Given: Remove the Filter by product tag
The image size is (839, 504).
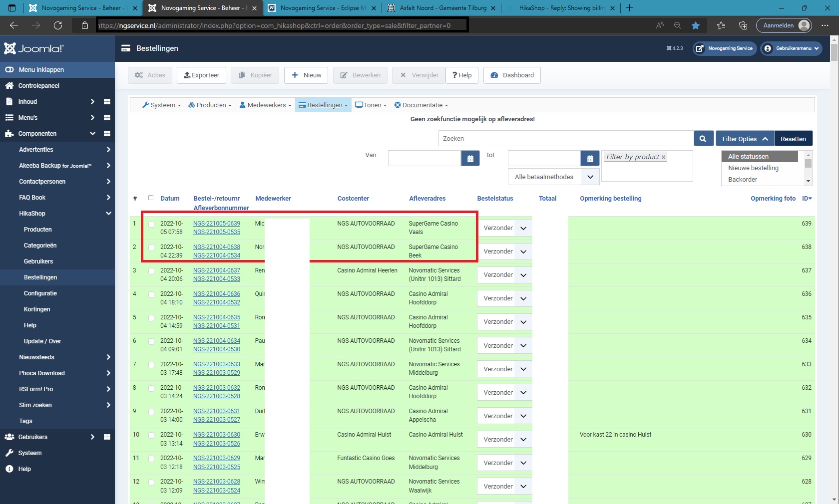Looking at the screenshot, I should point(663,157).
